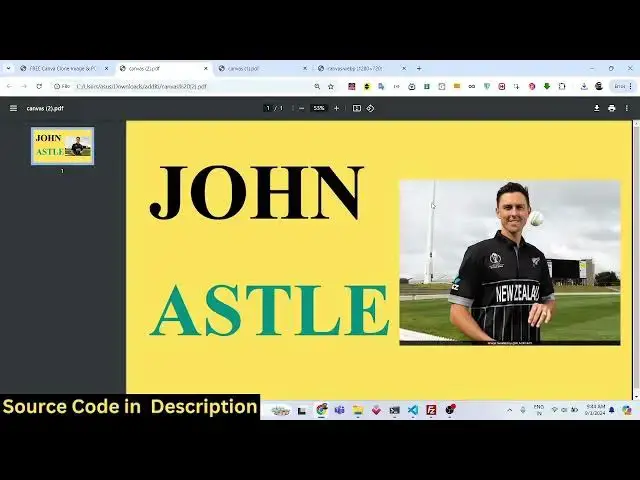Image resolution: width=640 pixels, height=480 pixels.
Task: Rotate the PDF counterclockwise
Action: pyautogui.click(x=370, y=108)
